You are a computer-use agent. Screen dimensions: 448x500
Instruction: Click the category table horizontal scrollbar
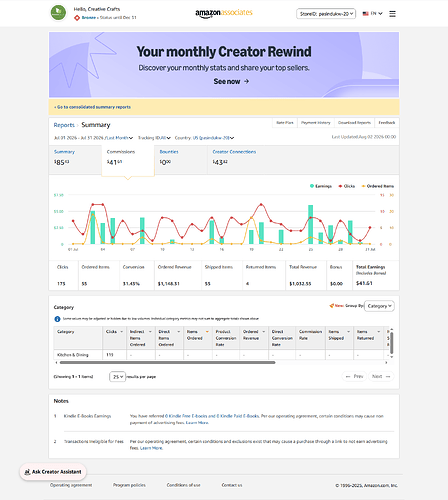166,362
